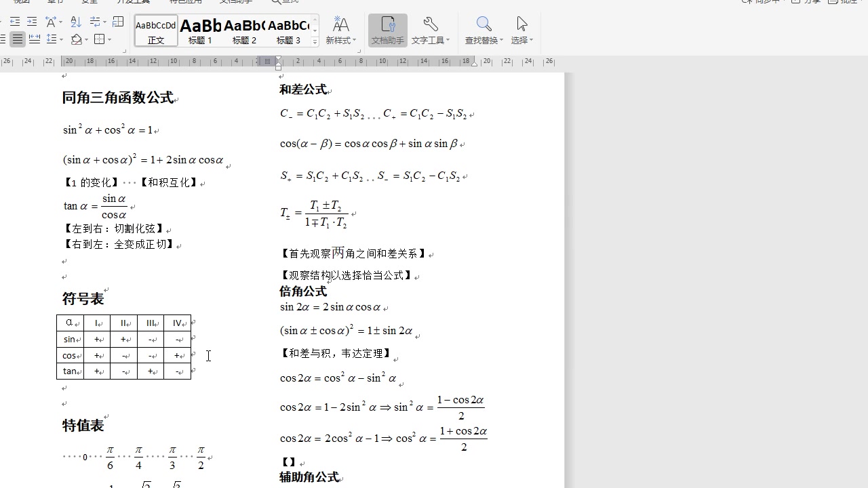The image size is (868, 488).
Task: Click the text 【和差与积，韦达定理】
Action: (336, 353)
